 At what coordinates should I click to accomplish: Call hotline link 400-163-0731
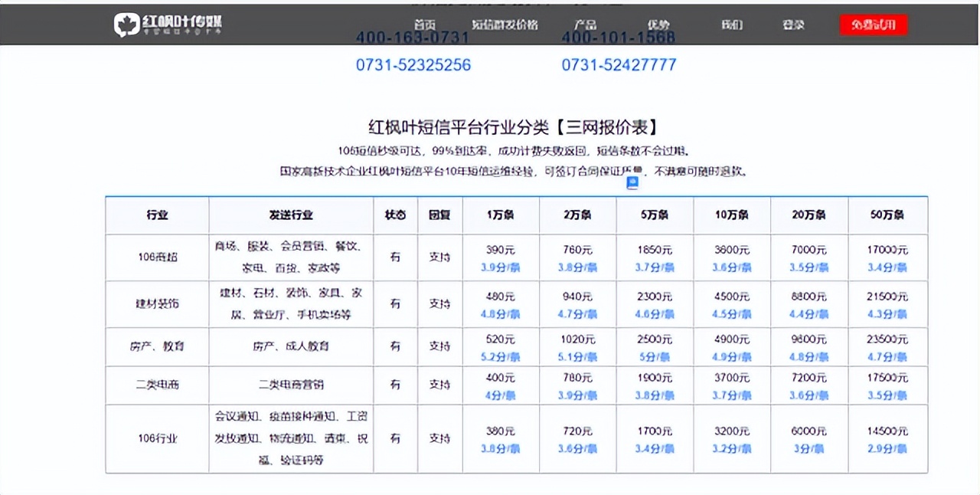(x=413, y=37)
